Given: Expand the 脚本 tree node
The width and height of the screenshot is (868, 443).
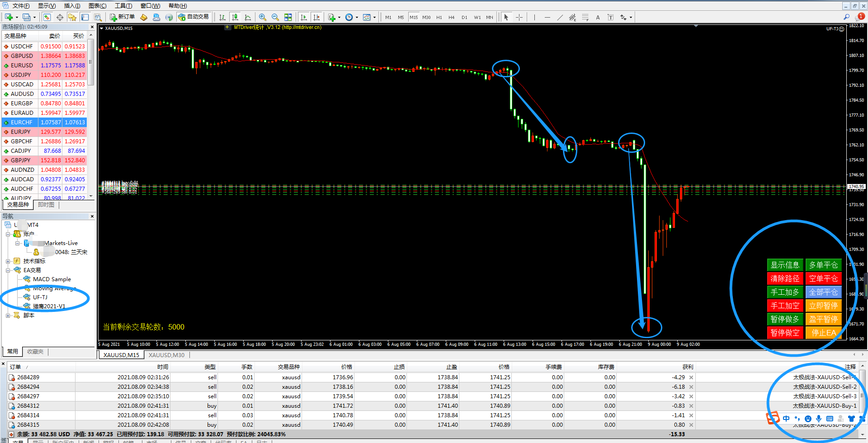Looking at the screenshot, I should click(x=8, y=316).
